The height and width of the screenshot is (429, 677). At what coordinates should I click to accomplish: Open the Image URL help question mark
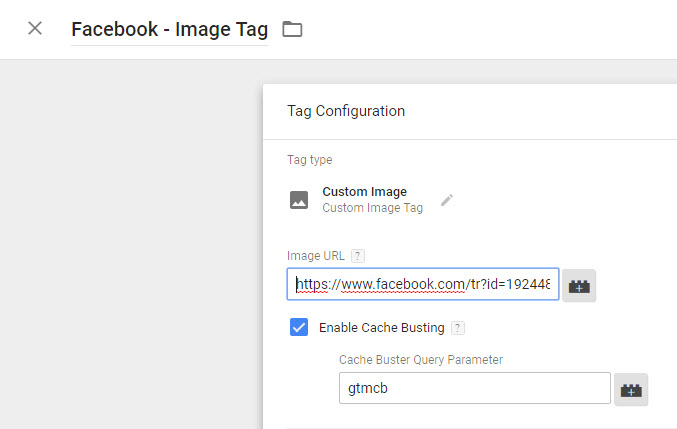[x=357, y=256]
